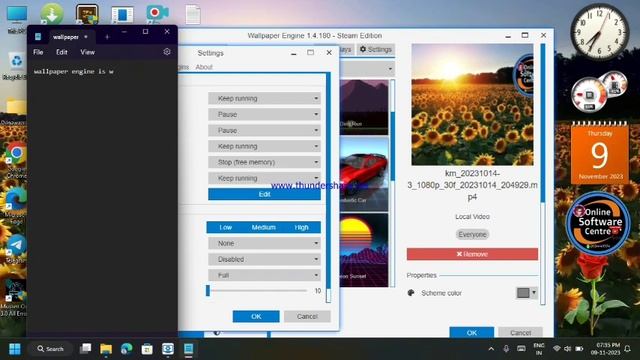Click the analog clock desktop gadget

pos(600,31)
